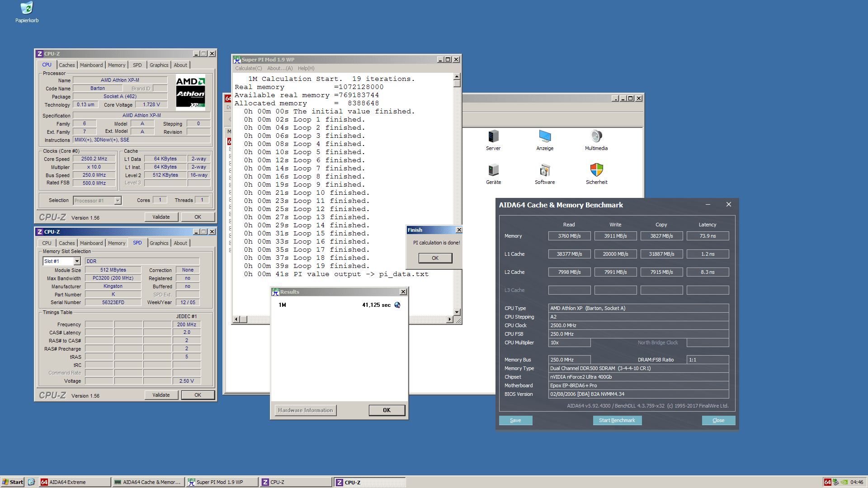Open Calculate(C) menu in Super PI

point(248,68)
